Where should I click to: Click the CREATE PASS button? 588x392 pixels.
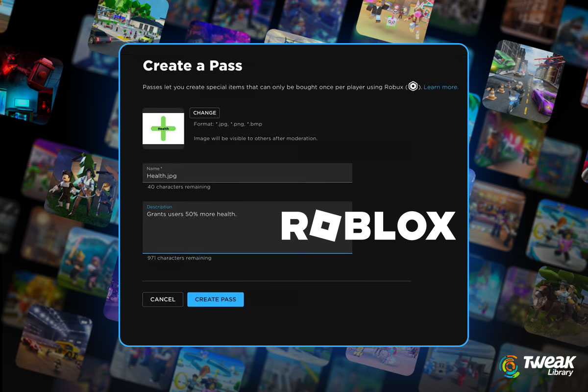click(215, 299)
